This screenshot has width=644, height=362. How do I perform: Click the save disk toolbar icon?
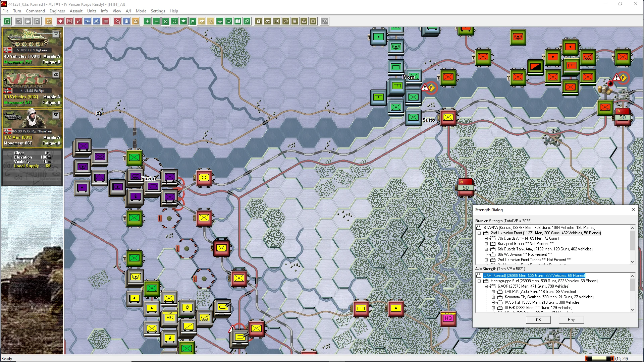[x=37, y=21]
